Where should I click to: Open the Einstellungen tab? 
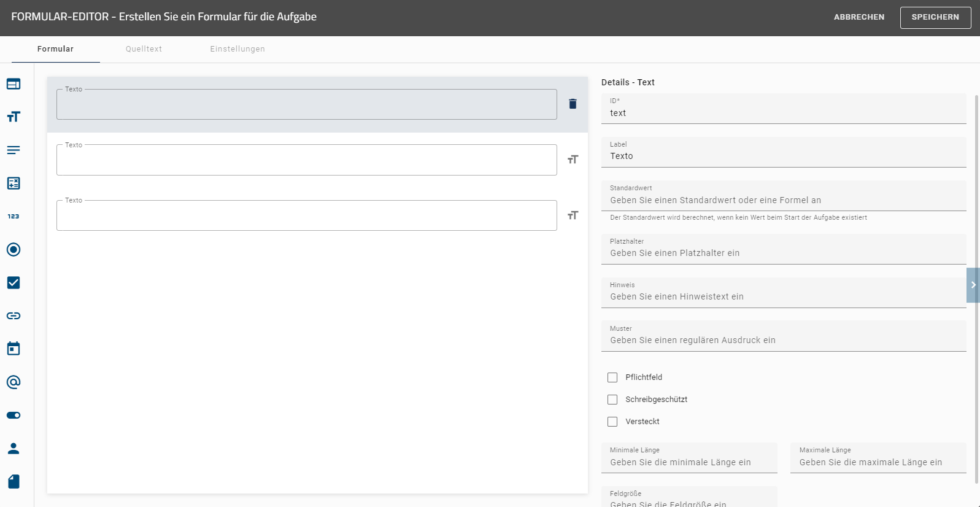pos(237,49)
